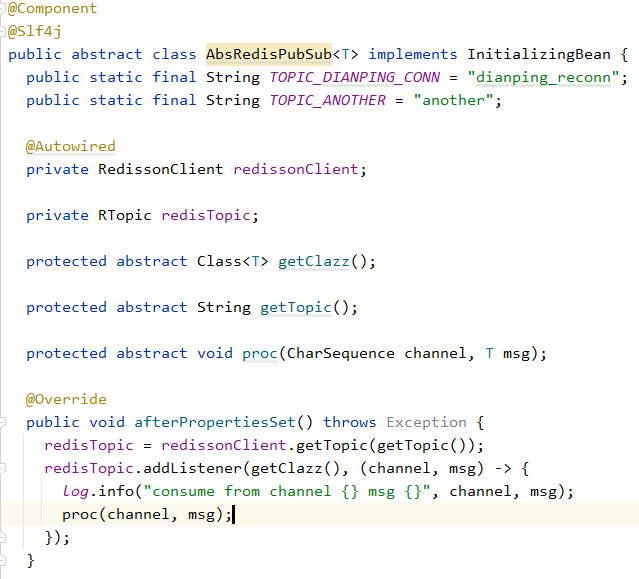
Task: Collapse the fold marker beside @Component annotation
Action: (3, 8)
